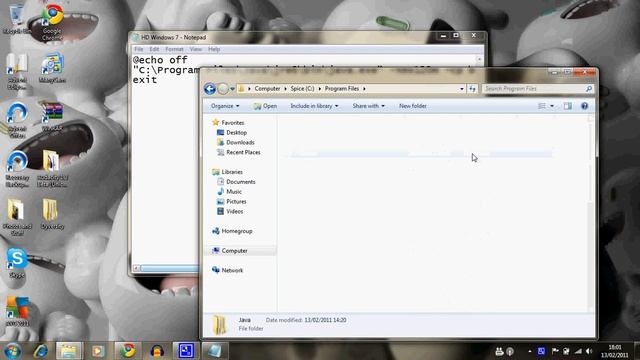Image resolution: width=640 pixels, height=360 pixels.
Task: Open Internet Explorer from taskbar
Action: click(40, 351)
